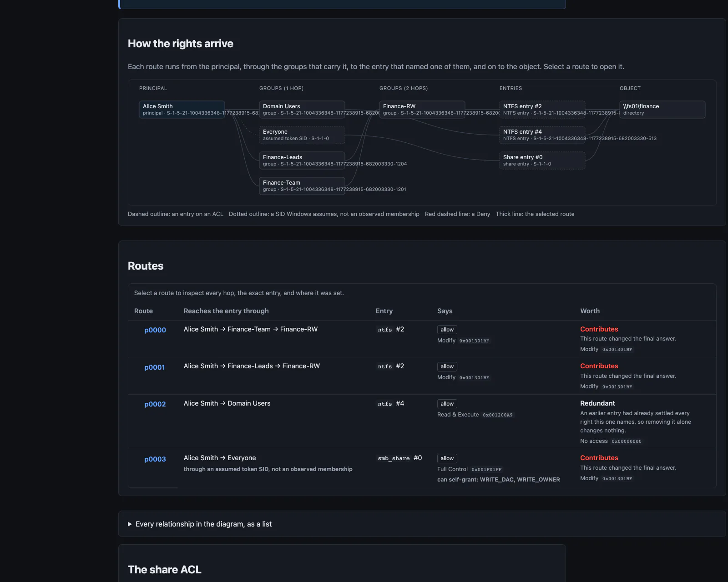Click 'Alice Smith → Domain Users' route text
728x582 pixels.
[227, 403]
